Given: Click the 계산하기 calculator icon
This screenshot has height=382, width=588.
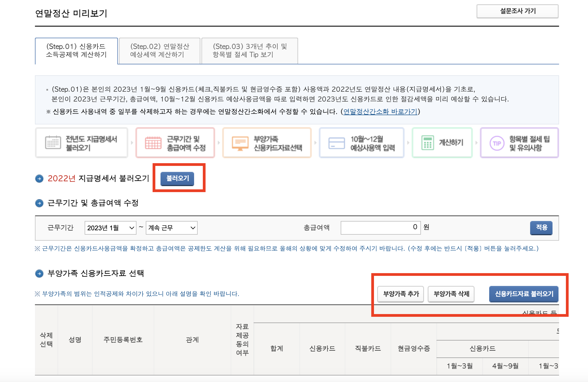Looking at the screenshot, I should point(427,143).
